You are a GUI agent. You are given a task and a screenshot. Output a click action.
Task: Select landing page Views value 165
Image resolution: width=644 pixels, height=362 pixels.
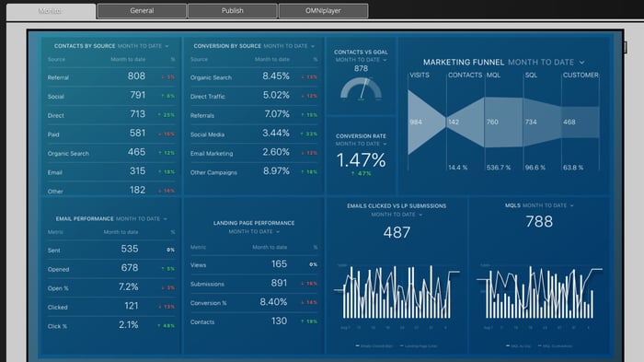point(280,263)
